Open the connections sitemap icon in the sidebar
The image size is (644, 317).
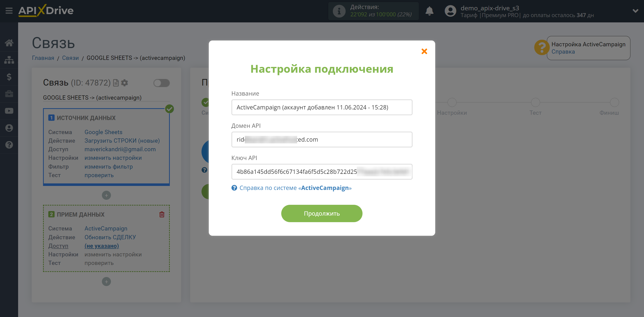coord(9,60)
